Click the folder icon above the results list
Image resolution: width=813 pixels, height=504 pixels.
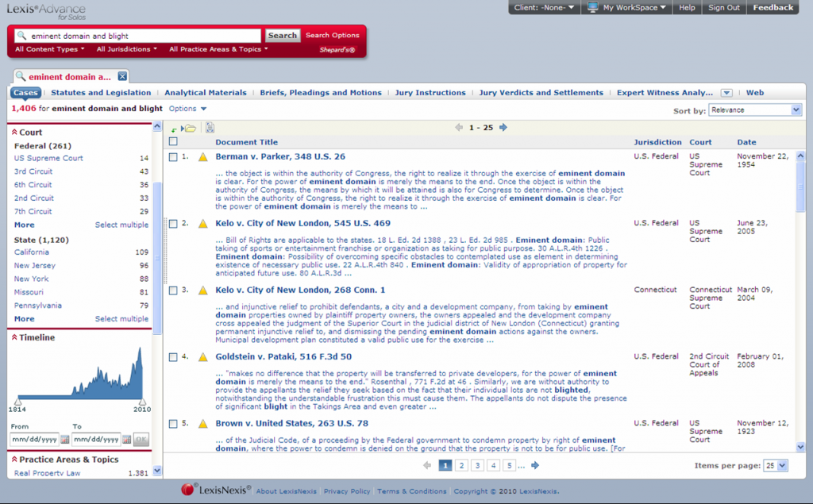(x=190, y=127)
